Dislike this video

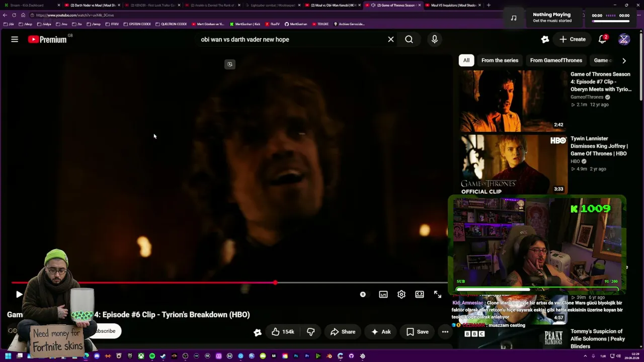click(311, 332)
